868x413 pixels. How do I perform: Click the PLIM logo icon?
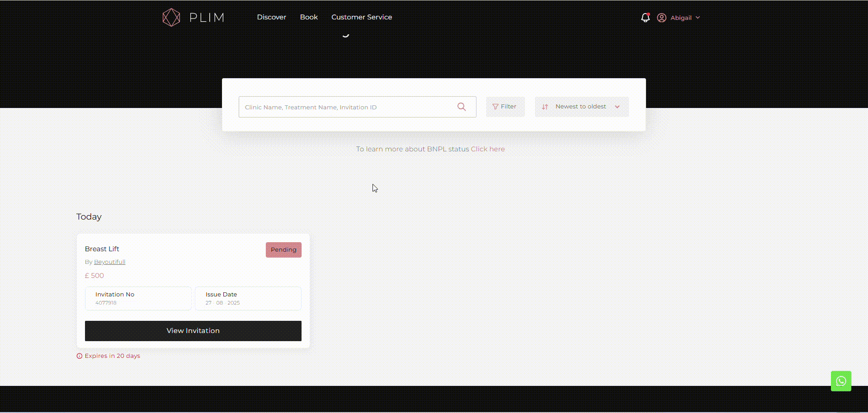click(x=171, y=18)
